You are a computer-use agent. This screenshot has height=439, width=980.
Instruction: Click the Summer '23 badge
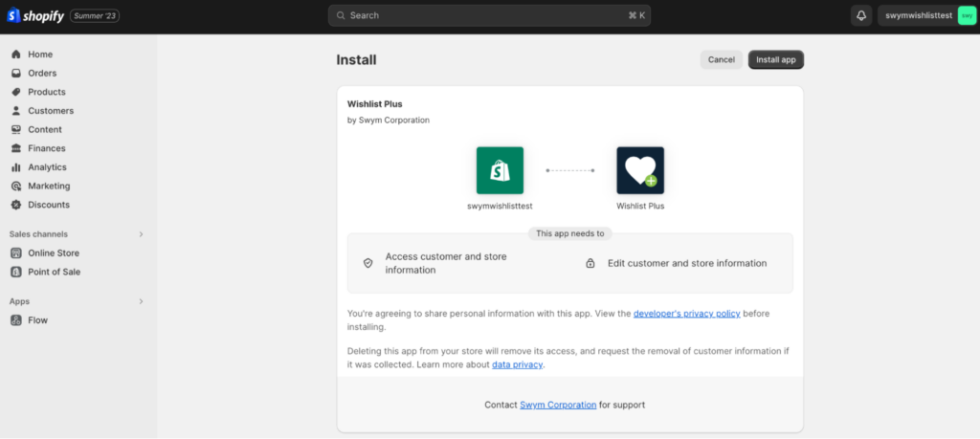[x=95, y=15]
